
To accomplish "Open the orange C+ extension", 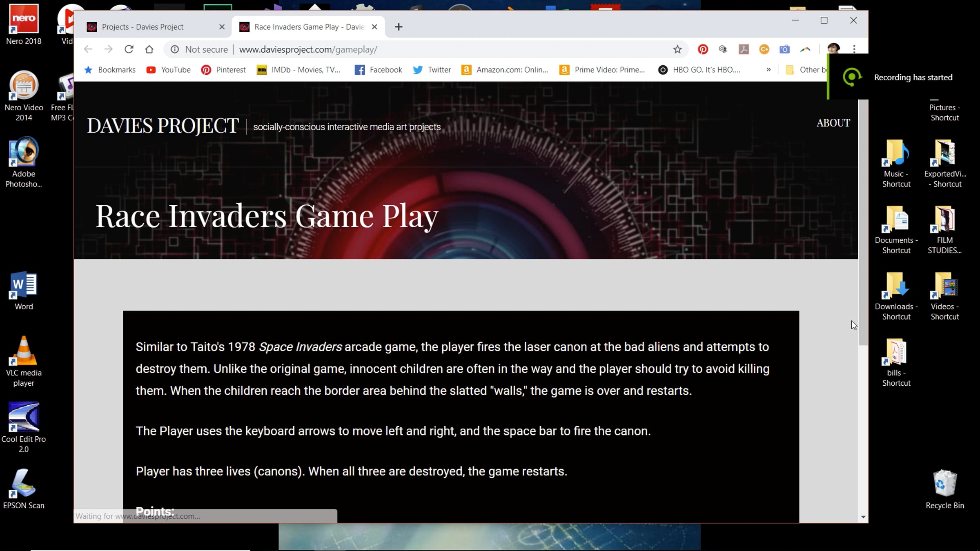I will [x=764, y=49].
